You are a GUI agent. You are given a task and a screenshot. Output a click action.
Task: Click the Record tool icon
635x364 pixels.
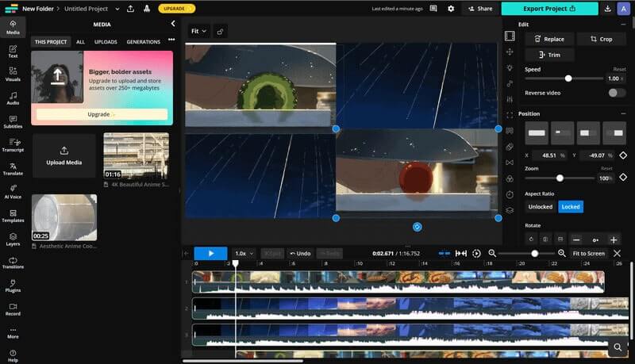pos(13,308)
